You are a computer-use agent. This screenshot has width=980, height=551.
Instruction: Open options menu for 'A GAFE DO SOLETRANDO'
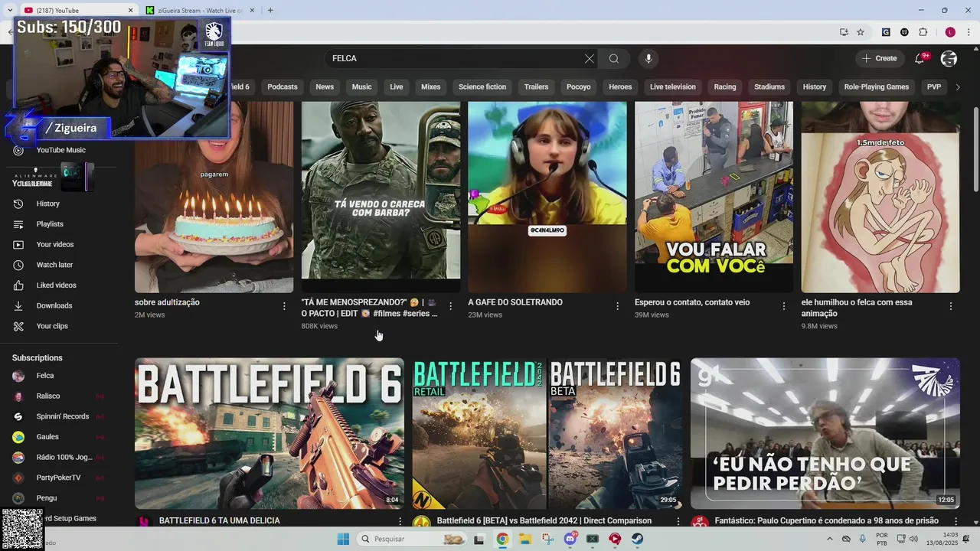617,306
